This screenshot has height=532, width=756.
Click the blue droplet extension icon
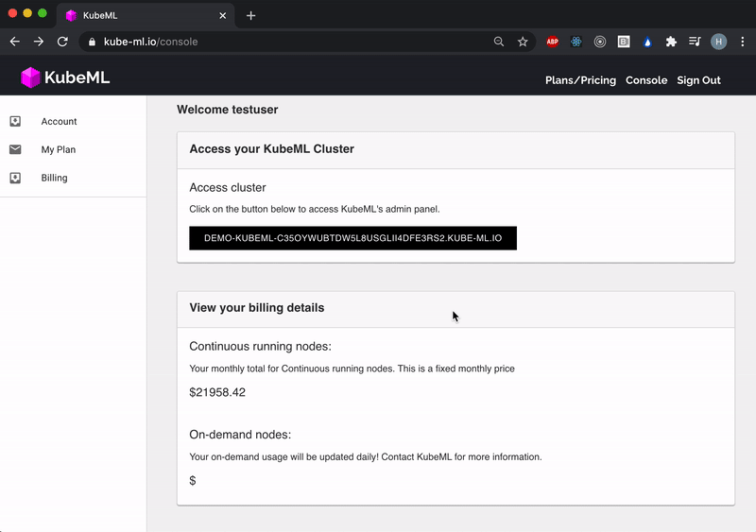647,42
